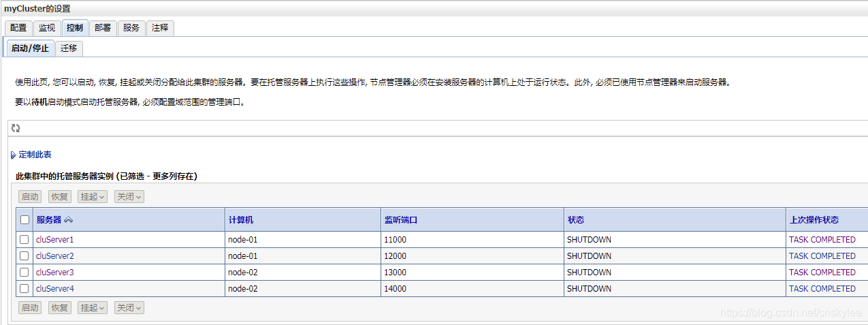Open the 部署 tab
868x325 pixels.
point(103,28)
